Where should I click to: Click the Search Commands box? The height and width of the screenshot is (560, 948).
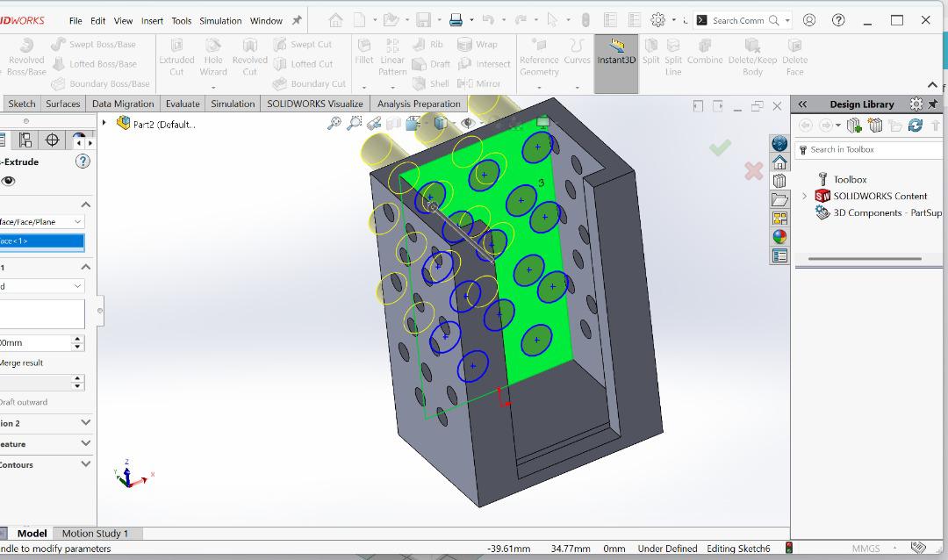pyautogui.click(x=738, y=20)
